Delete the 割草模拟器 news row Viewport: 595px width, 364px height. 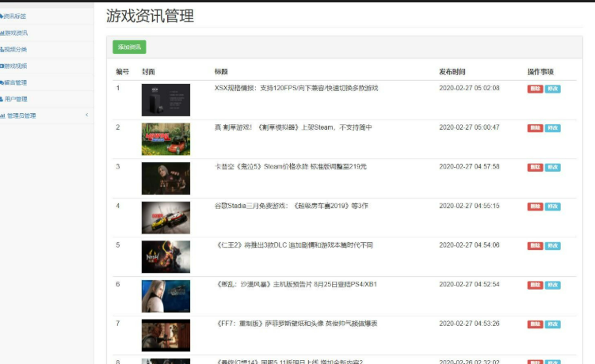(x=535, y=128)
